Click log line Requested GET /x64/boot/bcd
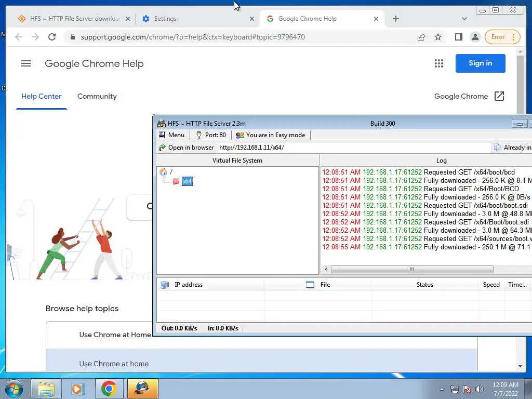 [x=418, y=172]
